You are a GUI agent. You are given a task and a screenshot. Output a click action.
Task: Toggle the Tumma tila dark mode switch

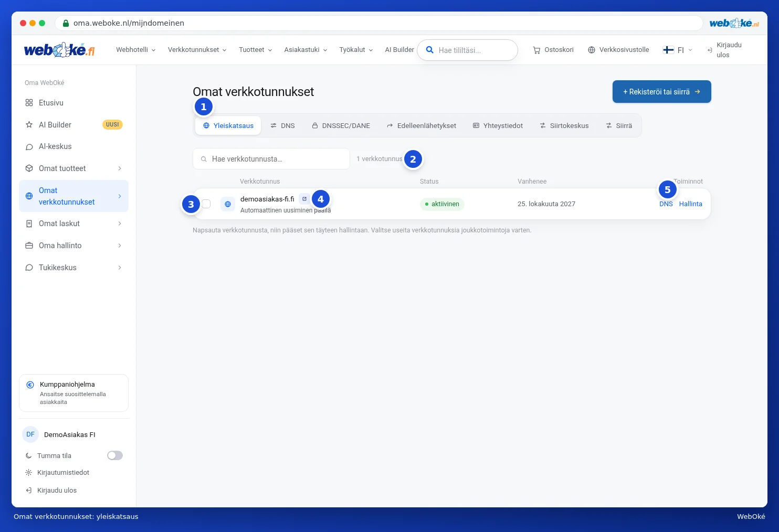[x=115, y=455]
